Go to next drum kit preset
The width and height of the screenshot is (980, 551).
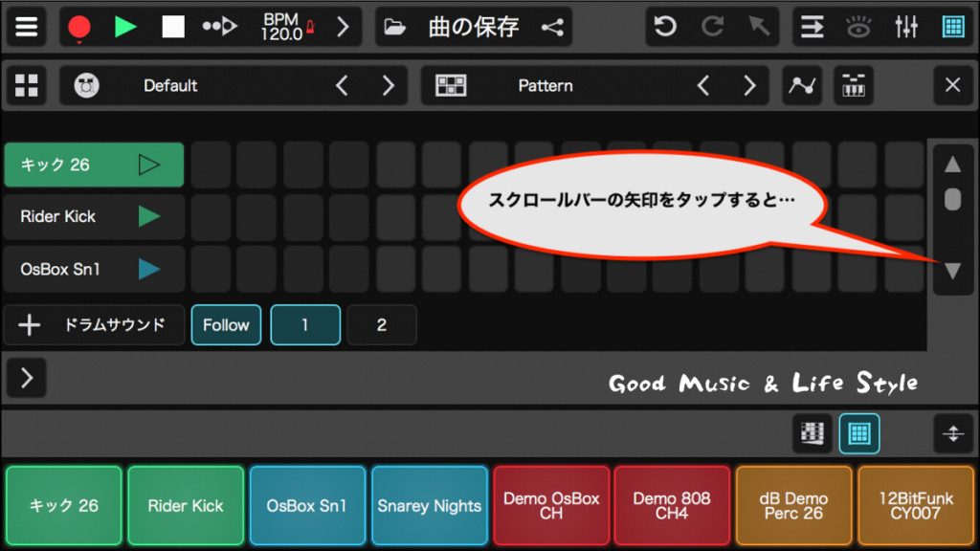(389, 85)
